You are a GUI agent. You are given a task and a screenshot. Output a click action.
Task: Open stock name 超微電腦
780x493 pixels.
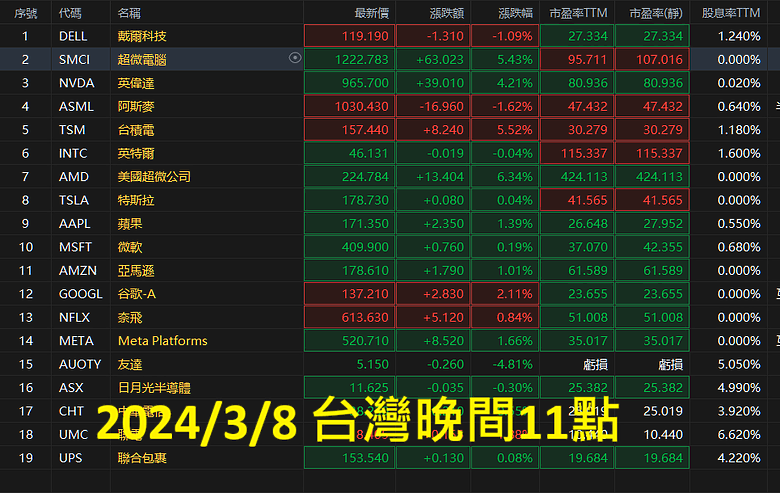point(142,60)
